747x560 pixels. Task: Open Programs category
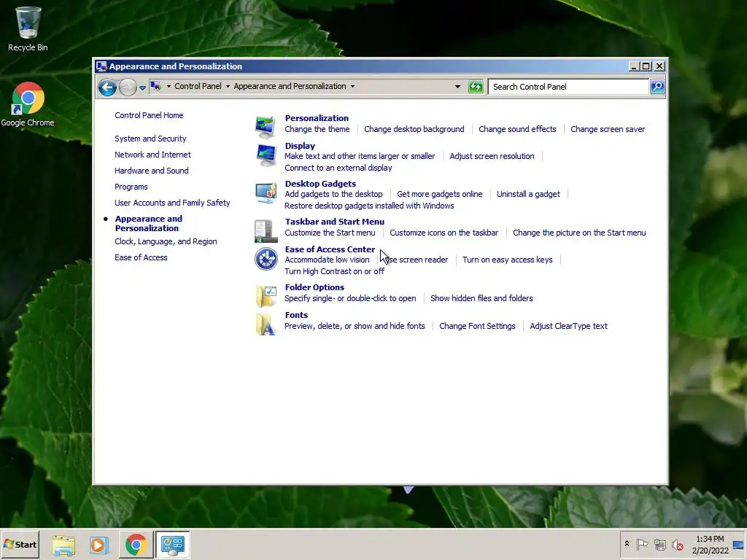(x=131, y=187)
